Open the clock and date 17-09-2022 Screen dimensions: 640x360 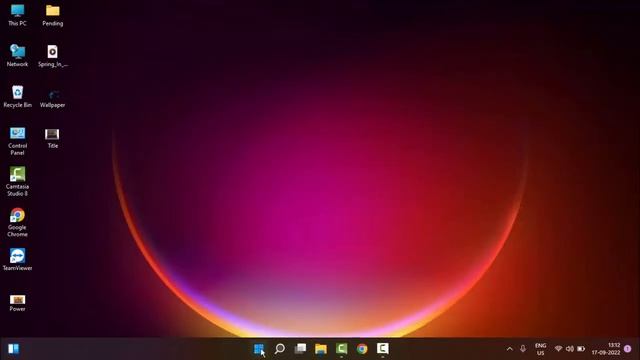[606, 349]
